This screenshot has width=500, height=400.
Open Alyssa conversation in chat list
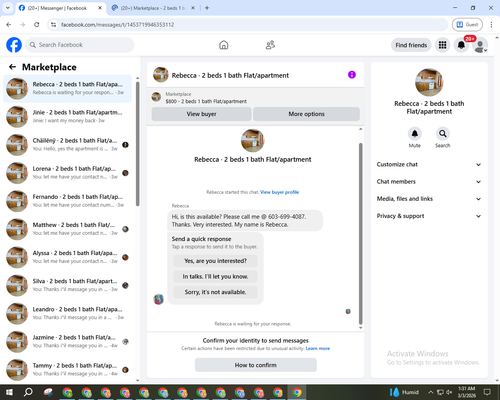tap(67, 257)
